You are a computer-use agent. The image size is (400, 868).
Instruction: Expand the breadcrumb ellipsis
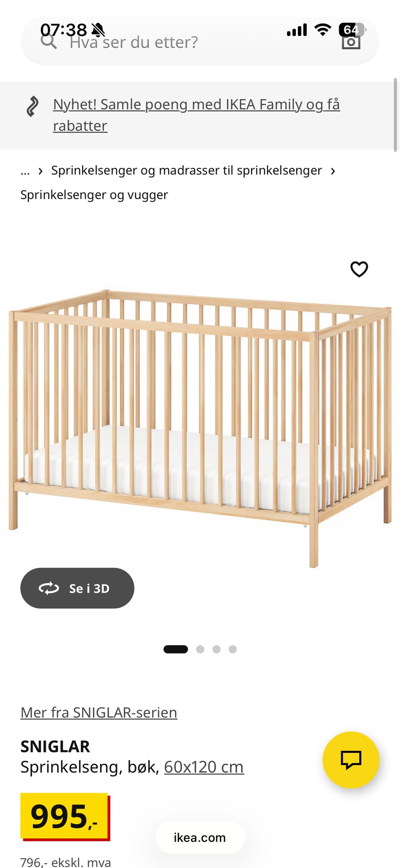(x=25, y=171)
